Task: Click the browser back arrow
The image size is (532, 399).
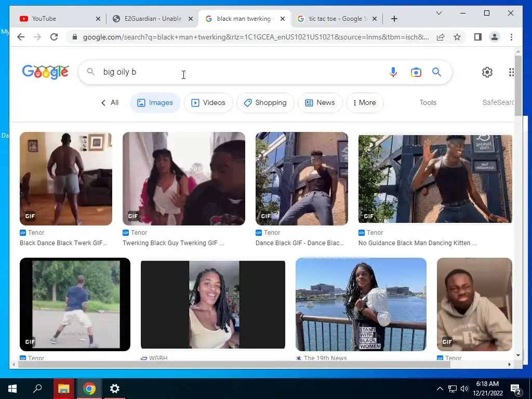Action: [x=21, y=37]
